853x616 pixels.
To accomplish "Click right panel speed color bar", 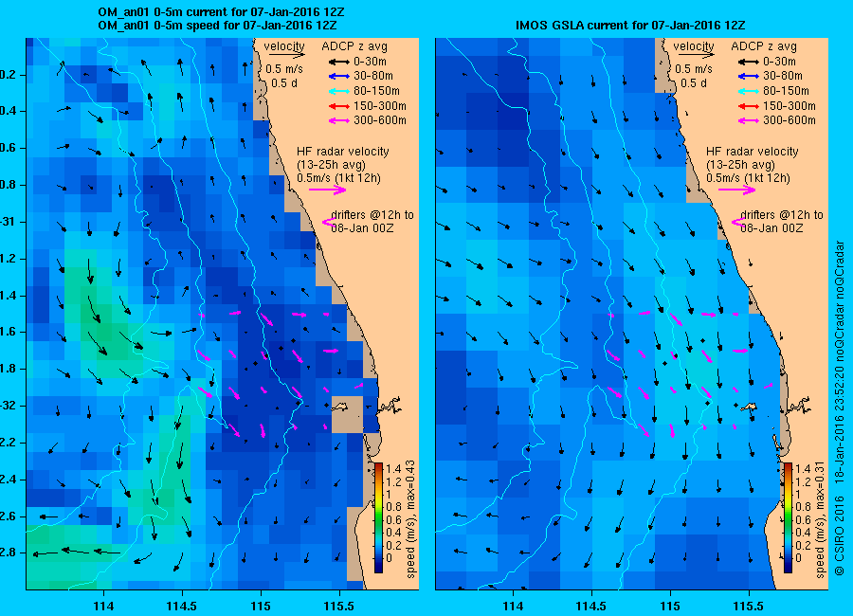I will coord(789,517).
